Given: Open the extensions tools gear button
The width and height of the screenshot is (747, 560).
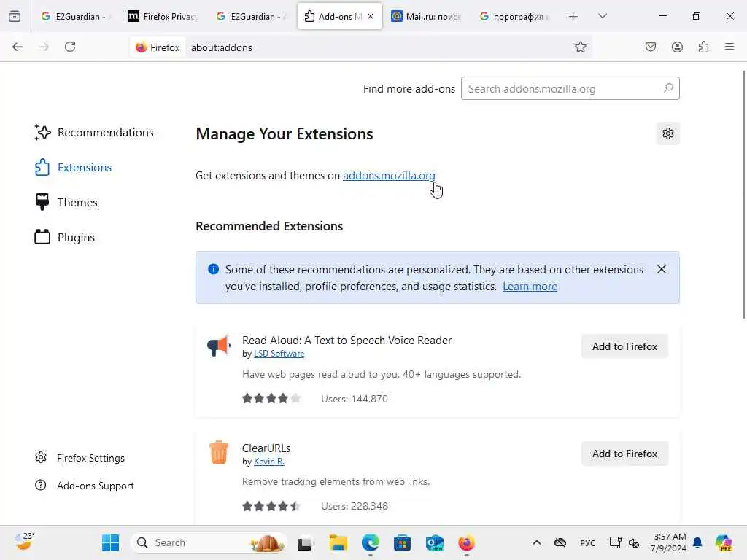Looking at the screenshot, I should (668, 133).
